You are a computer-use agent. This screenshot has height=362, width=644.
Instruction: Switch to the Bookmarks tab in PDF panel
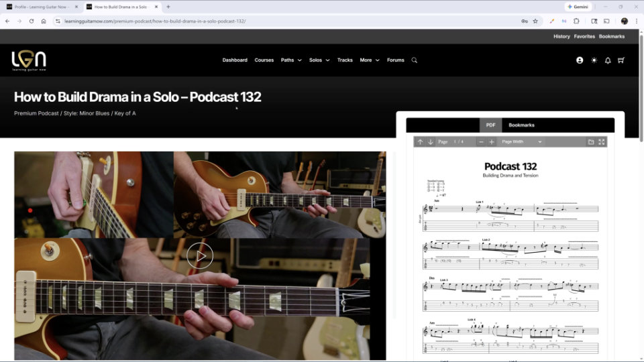(x=521, y=125)
